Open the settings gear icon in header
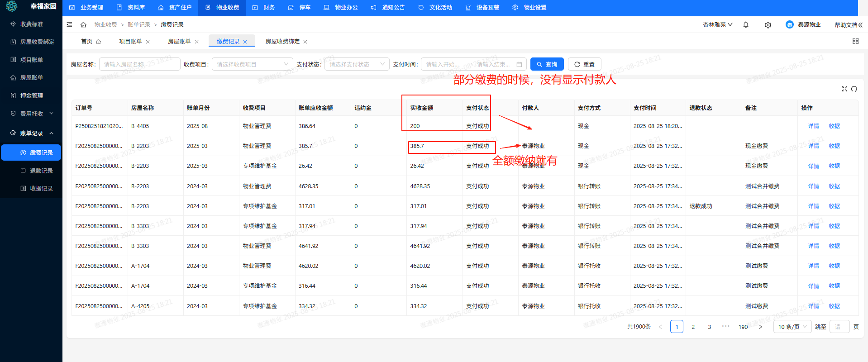Viewport: 868px width, 362px height. tap(768, 25)
